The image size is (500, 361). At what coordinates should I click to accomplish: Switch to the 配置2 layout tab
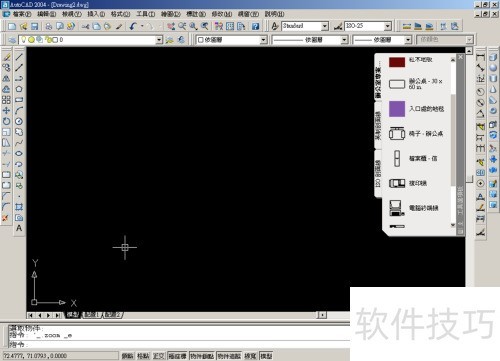[x=113, y=314]
